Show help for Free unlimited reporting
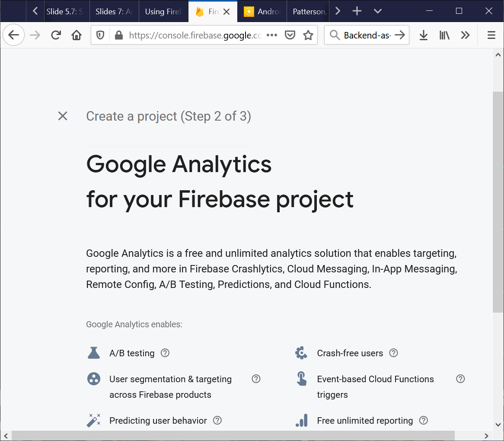Viewport: 504px width, 441px height. [x=424, y=420]
